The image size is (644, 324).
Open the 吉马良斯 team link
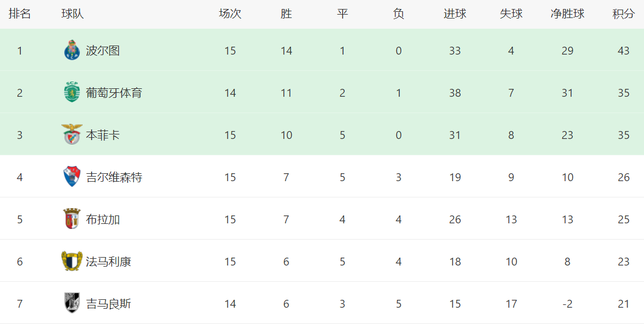coord(109,304)
